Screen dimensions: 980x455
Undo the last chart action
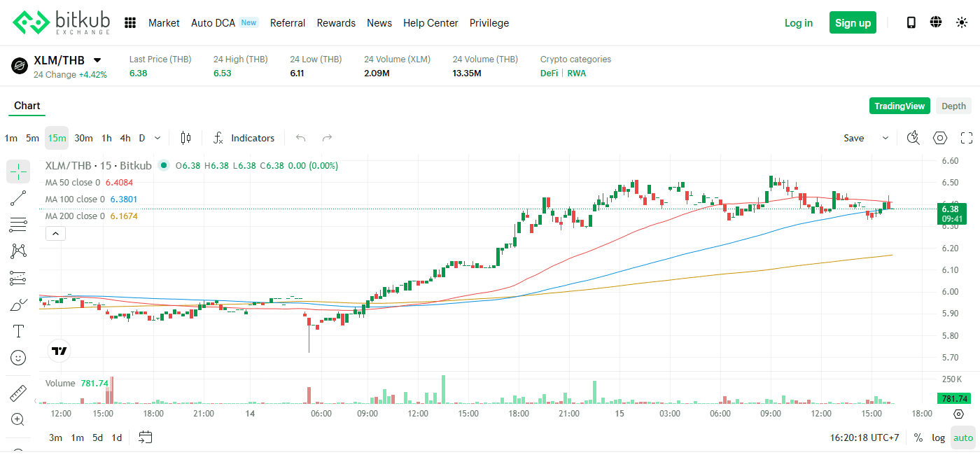tap(301, 138)
